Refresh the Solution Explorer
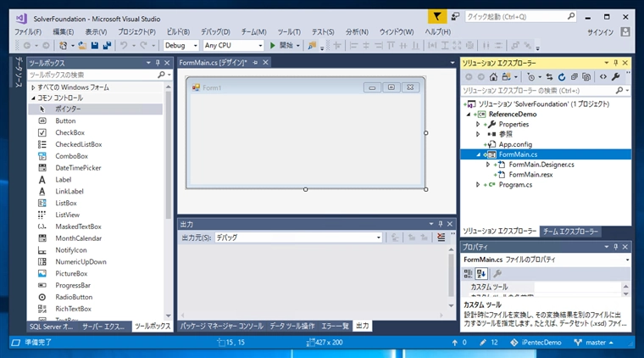Image resolution: width=644 pixels, height=358 pixels. pyautogui.click(x=562, y=77)
